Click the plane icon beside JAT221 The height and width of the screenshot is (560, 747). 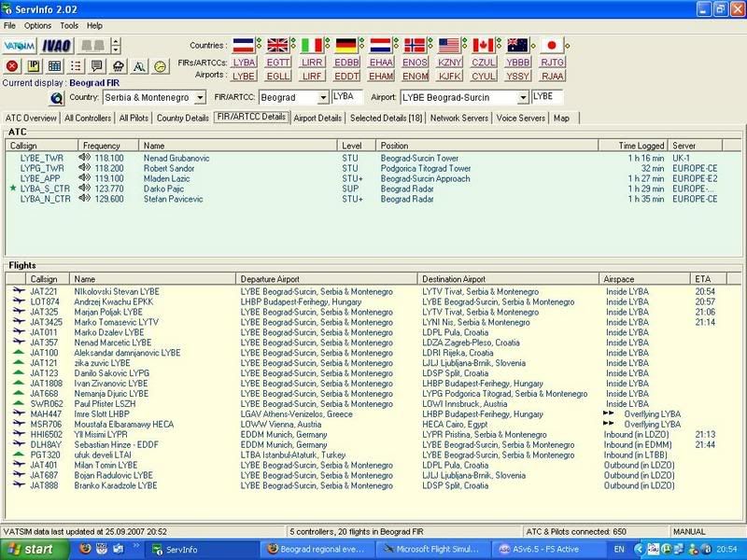click(x=19, y=290)
